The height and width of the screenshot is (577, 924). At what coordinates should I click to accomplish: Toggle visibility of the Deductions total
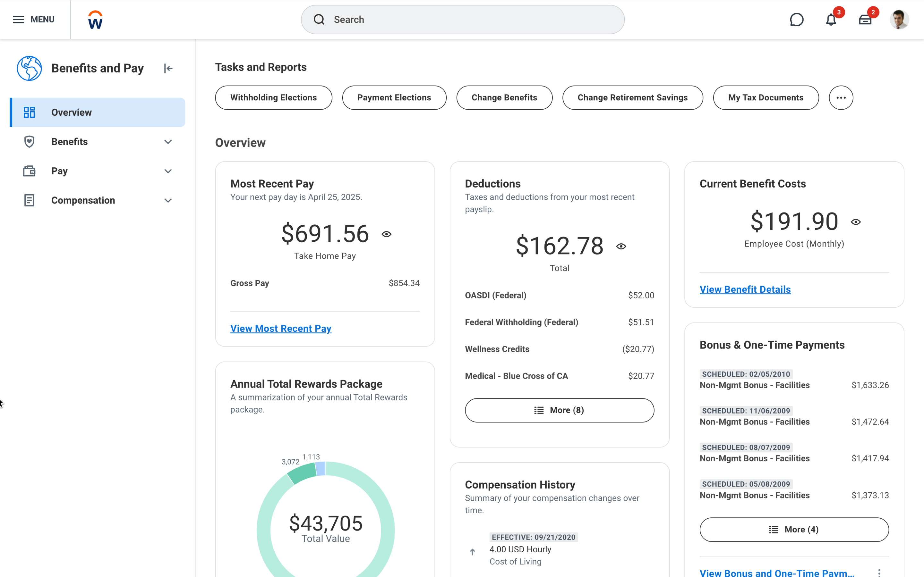tap(621, 246)
